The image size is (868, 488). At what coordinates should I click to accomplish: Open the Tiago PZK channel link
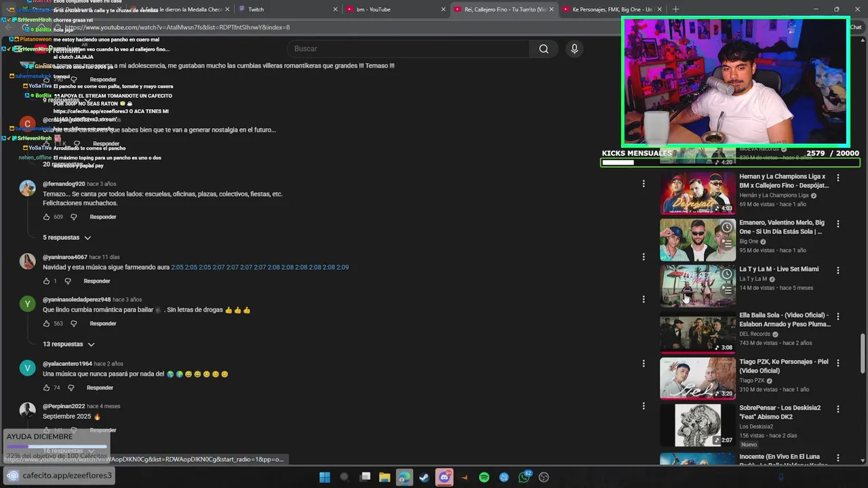tap(751, 380)
